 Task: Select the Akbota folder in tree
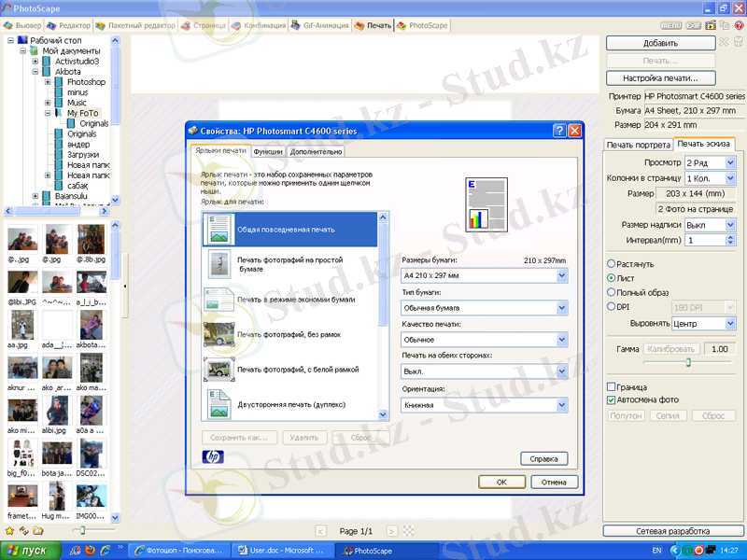tap(67, 72)
